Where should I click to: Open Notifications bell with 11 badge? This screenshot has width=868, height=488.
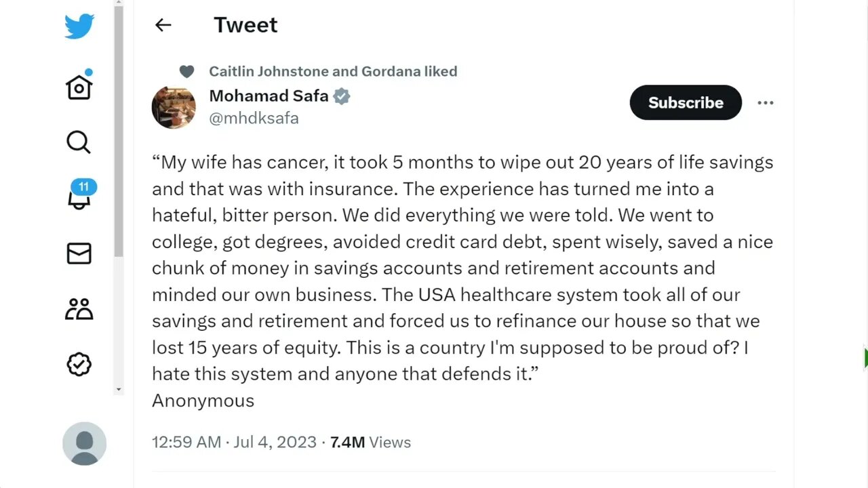point(79,197)
